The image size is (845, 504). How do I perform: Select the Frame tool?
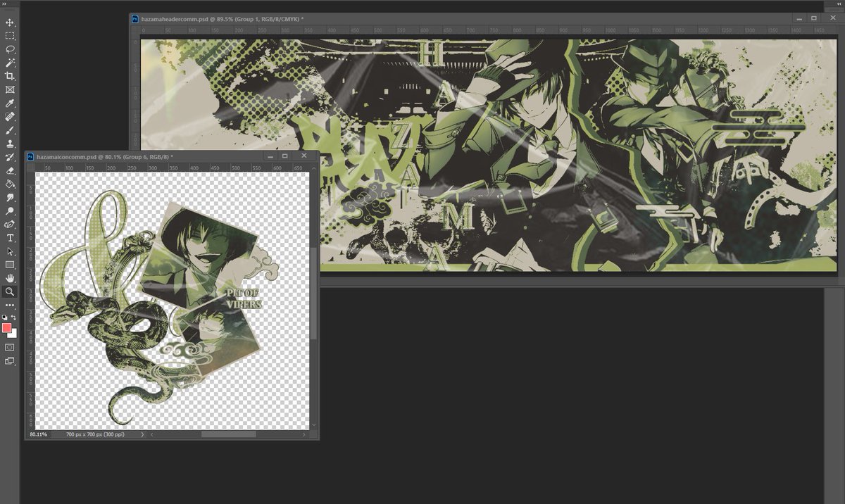click(10, 90)
